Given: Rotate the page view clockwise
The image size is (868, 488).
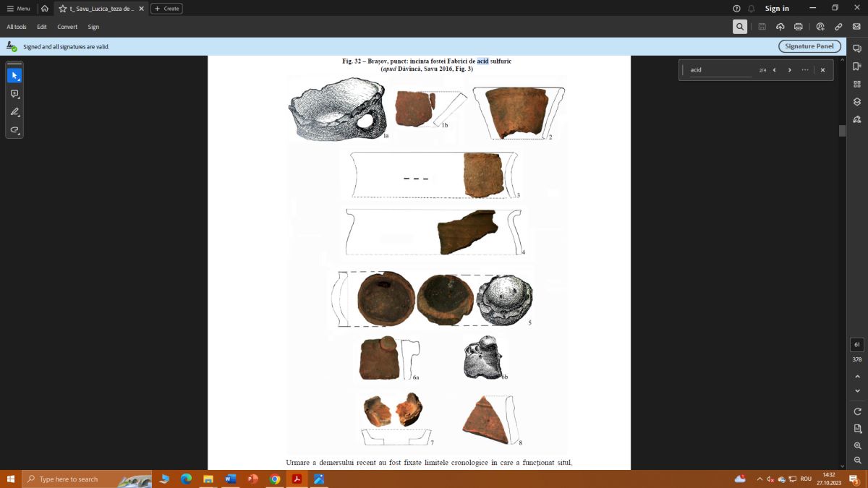Looking at the screenshot, I should click(857, 411).
